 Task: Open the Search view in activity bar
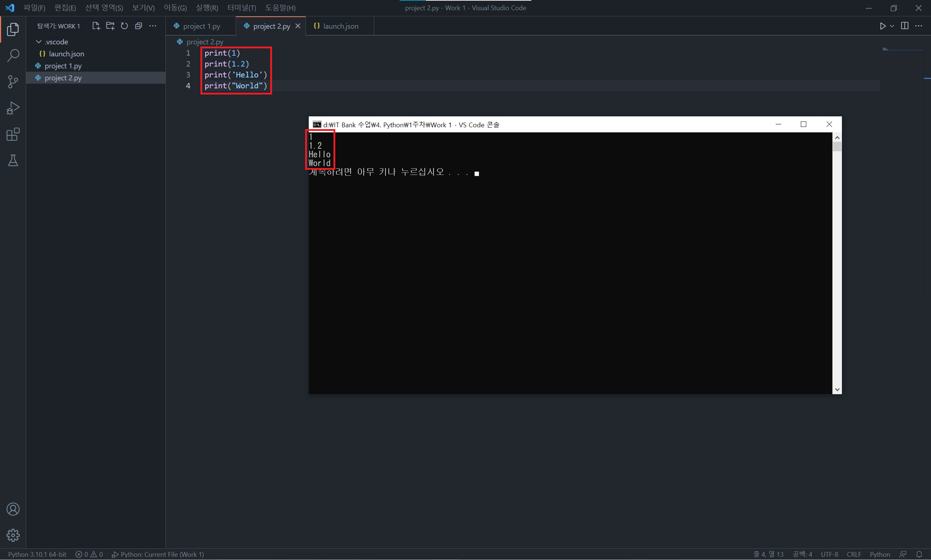(x=13, y=56)
